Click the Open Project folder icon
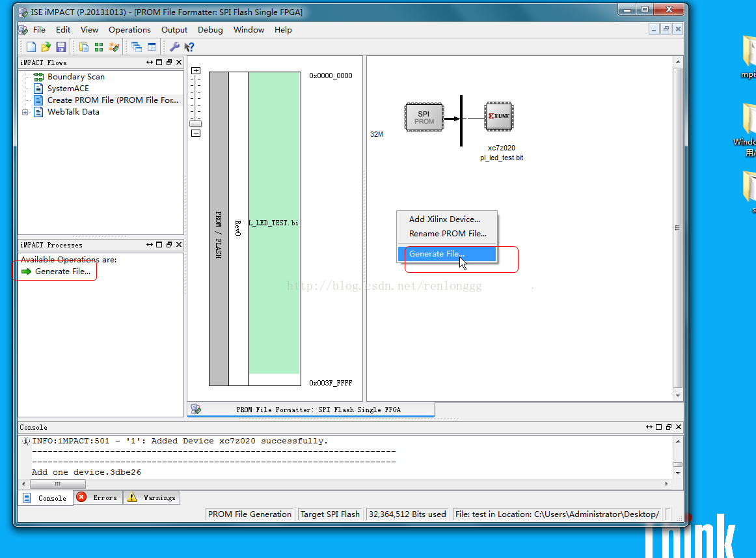Screen dimensions: 756x558 point(46,47)
